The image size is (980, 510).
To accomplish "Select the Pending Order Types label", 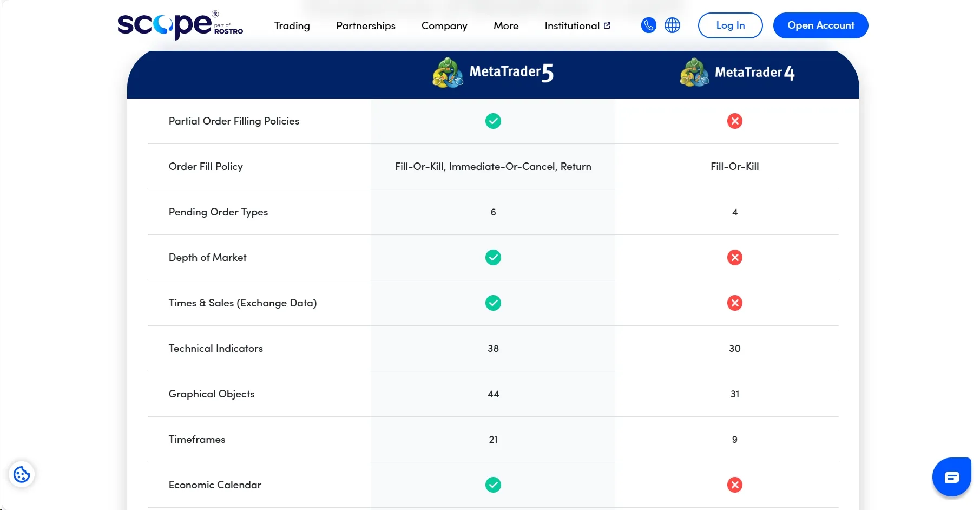I will click(218, 212).
